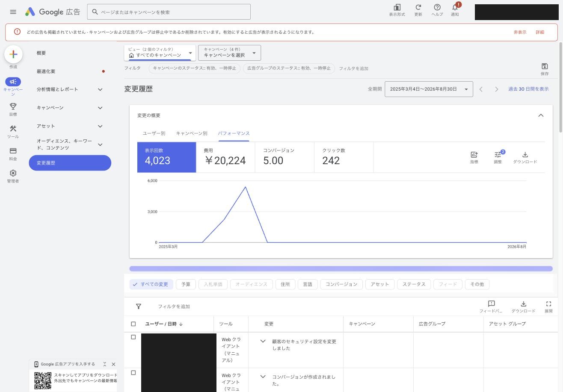Open キャンペーンを選択 dropdown
The height and width of the screenshot is (392, 563).
click(229, 53)
